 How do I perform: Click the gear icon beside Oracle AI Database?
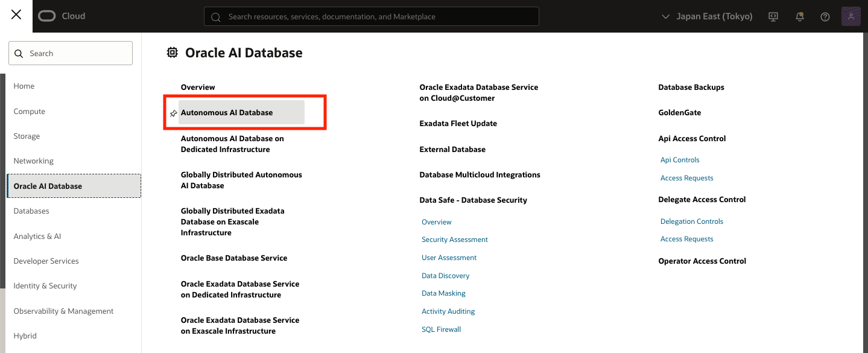pyautogui.click(x=172, y=52)
